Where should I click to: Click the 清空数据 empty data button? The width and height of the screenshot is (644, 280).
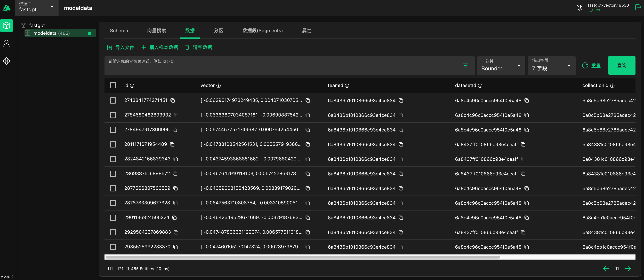(198, 47)
